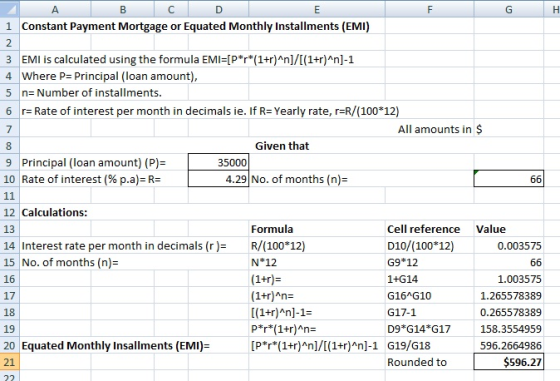Click the 'D9*G14*G17' reference cell

419,329
